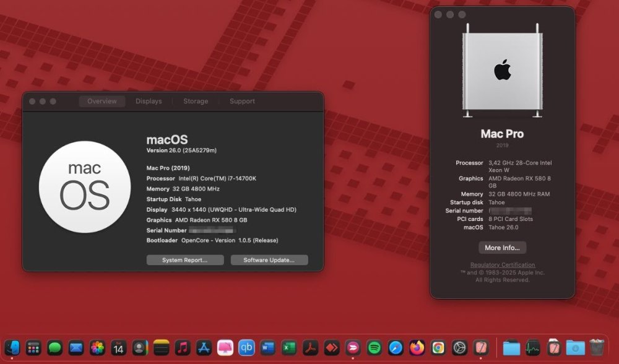This screenshot has height=364, width=619.
Task: Click Version 26.0 (25A5279m) text
Action: [181, 150]
